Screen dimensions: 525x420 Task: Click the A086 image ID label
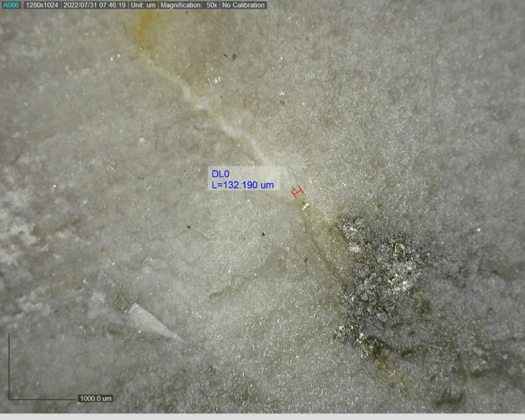tap(11, 5)
